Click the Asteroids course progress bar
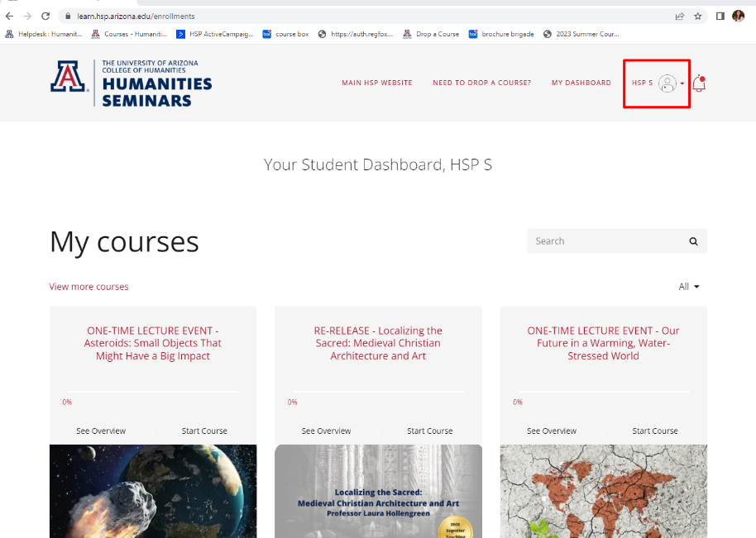756x538 pixels. (153, 392)
